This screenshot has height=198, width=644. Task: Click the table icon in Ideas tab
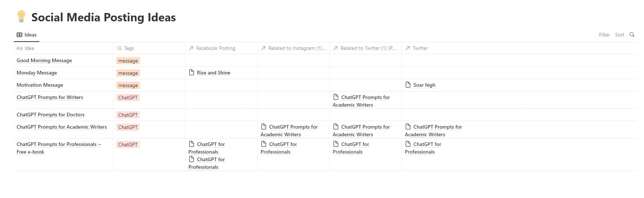pos(19,35)
